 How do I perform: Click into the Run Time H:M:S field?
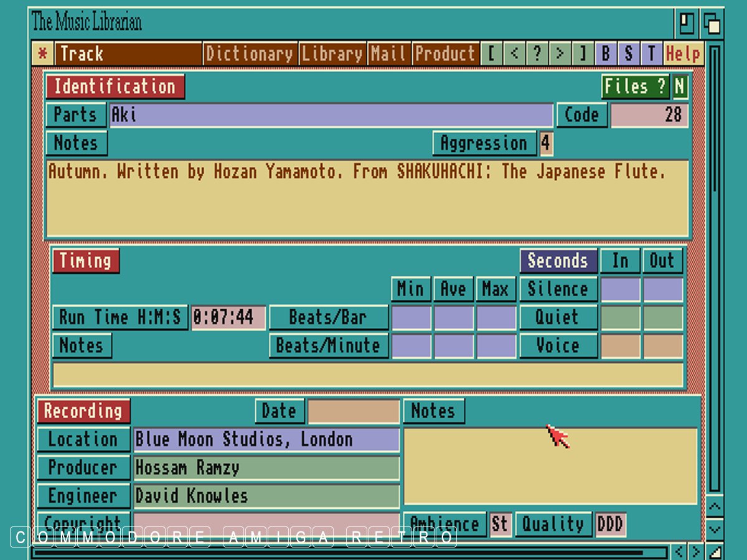coord(228,317)
